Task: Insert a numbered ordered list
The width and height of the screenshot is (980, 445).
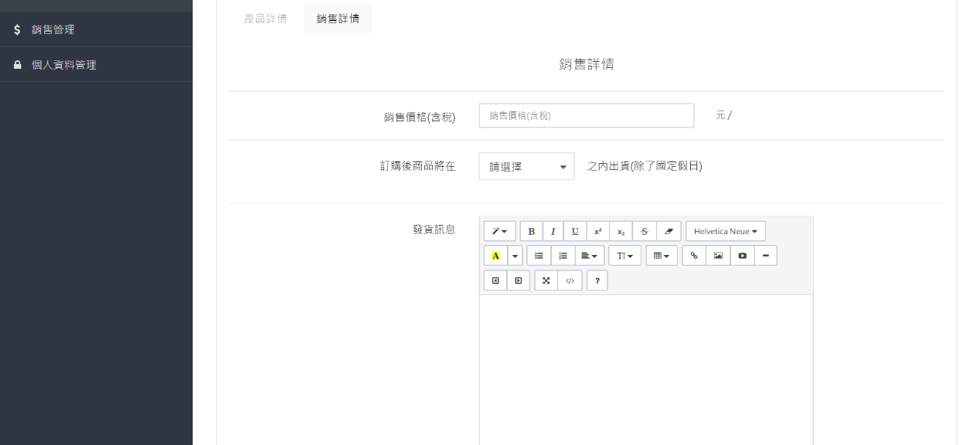Action: pyautogui.click(x=563, y=256)
